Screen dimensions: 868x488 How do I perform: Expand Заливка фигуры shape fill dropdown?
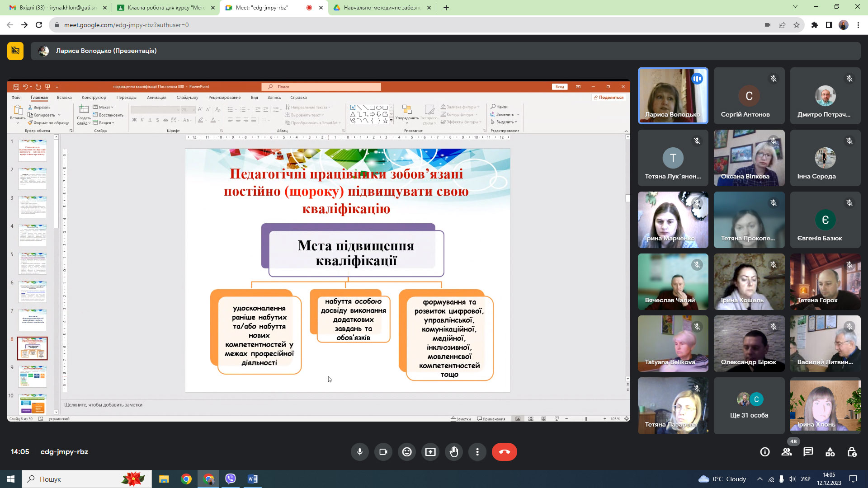[460, 107]
